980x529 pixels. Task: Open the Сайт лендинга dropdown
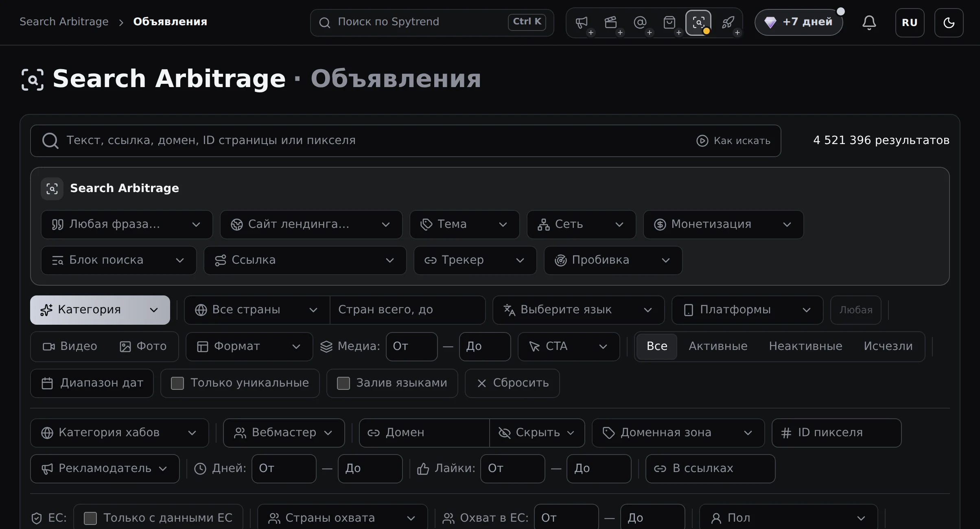coord(311,225)
